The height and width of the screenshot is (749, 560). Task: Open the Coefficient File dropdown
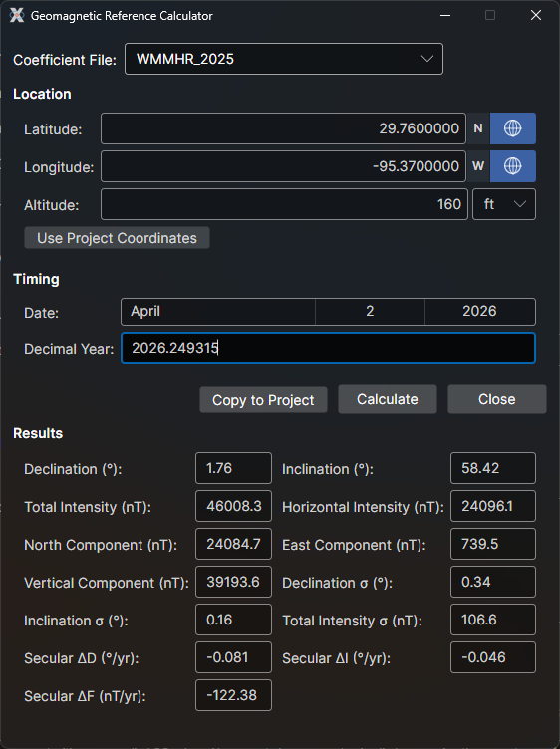pos(284,59)
